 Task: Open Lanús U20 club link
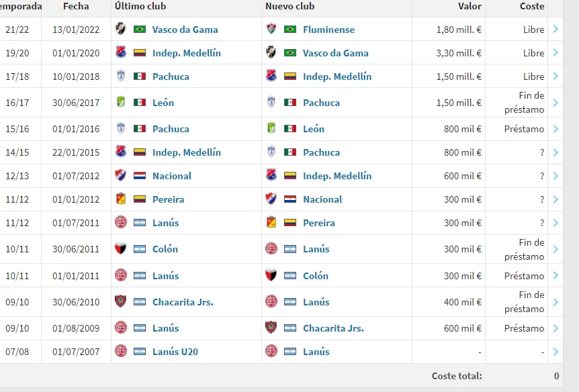point(175,352)
